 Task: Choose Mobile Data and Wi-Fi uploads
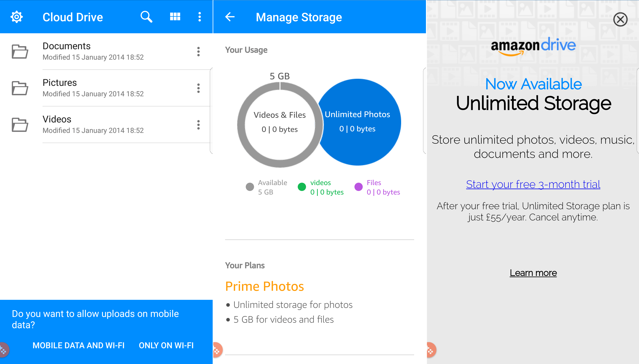click(x=78, y=345)
